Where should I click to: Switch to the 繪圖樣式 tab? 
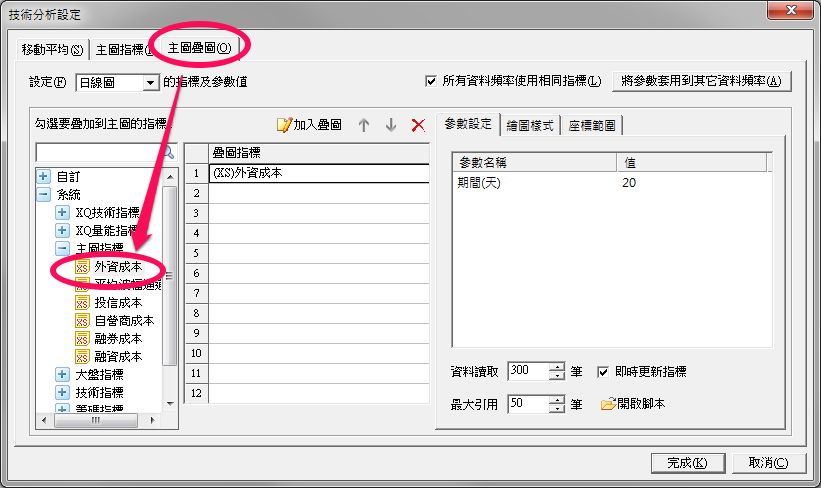point(530,126)
